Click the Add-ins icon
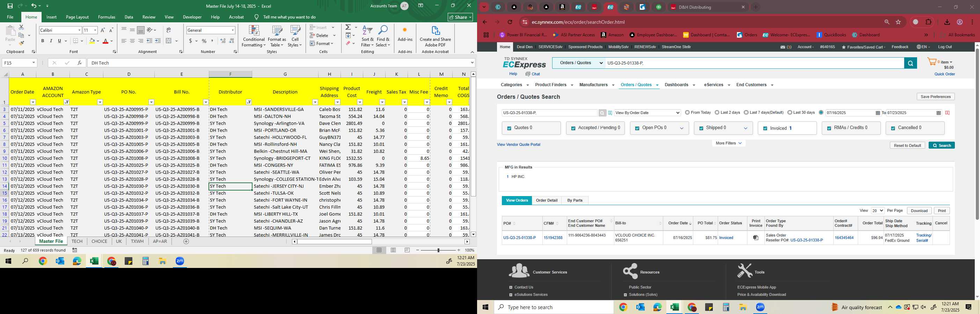 405,34
